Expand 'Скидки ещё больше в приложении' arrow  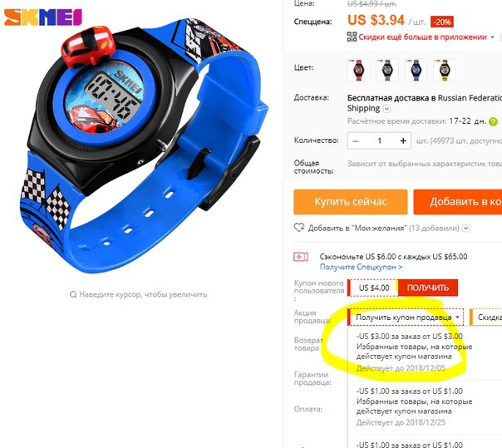click(x=492, y=37)
